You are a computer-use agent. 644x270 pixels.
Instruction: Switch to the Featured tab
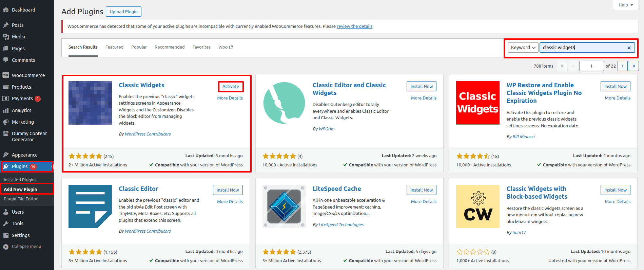tap(114, 47)
